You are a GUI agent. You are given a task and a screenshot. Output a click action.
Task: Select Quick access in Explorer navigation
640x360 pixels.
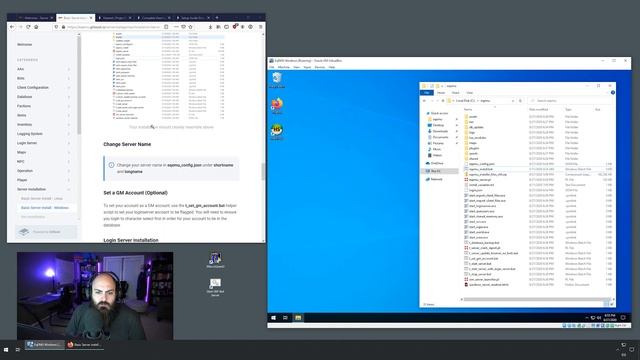click(x=439, y=113)
